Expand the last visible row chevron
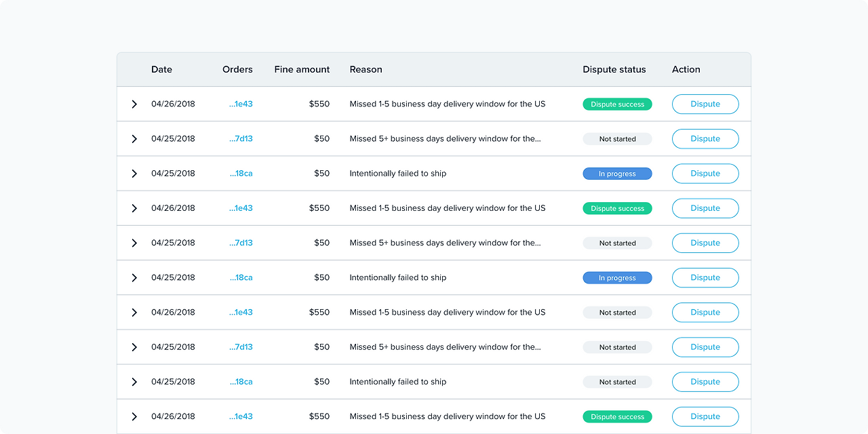 (134, 416)
